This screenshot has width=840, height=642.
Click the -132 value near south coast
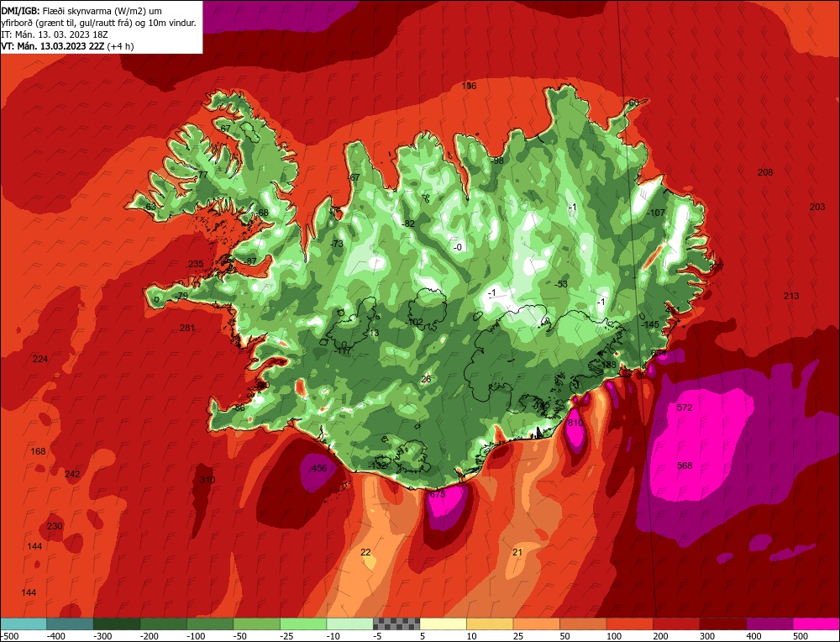tap(377, 466)
